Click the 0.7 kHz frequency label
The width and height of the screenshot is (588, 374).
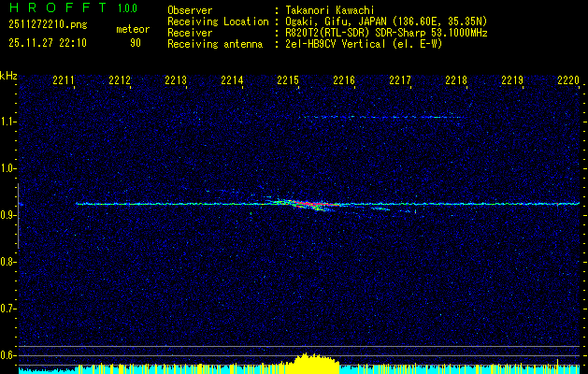coord(8,308)
